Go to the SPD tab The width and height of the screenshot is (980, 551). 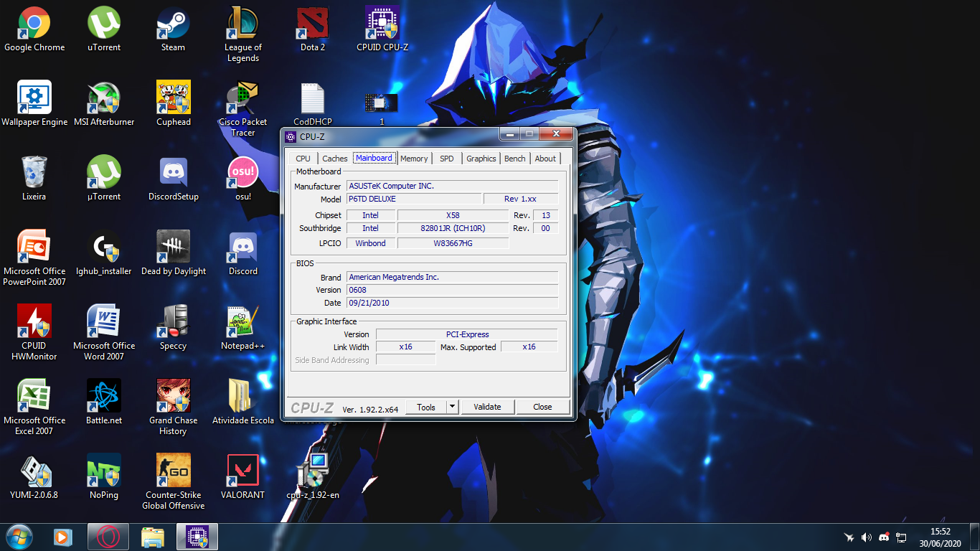point(446,159)
